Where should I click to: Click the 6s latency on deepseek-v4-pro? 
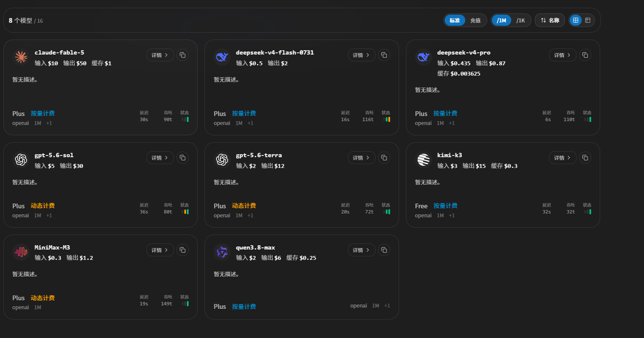[548, 119]
